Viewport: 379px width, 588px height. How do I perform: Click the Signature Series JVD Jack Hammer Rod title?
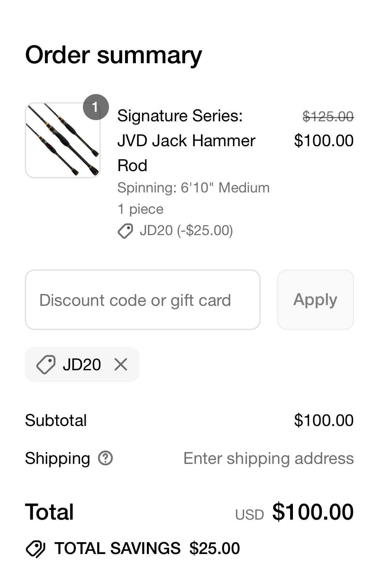tap(186, 140)
